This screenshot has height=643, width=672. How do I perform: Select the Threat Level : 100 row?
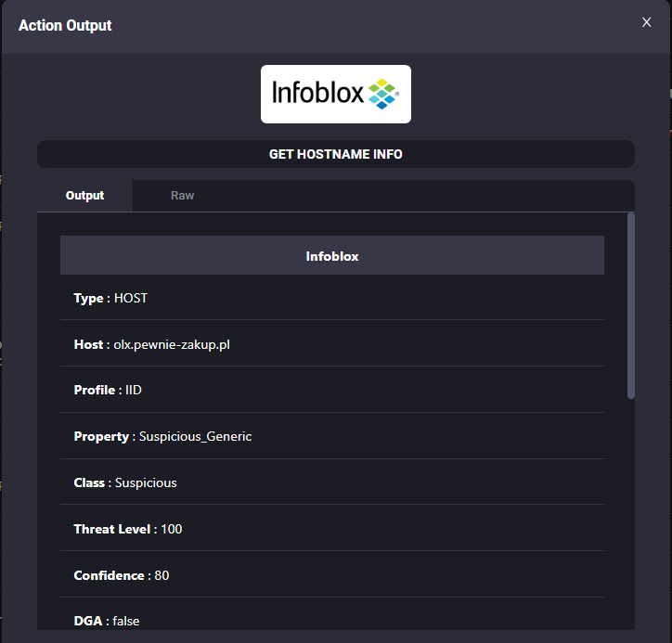pos(332,529)
